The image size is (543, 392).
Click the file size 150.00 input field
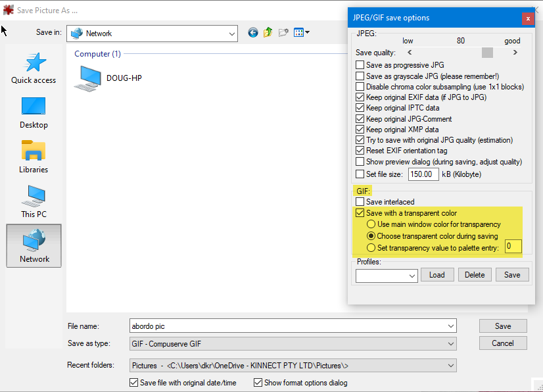pyautogui.click(x=423, y=174)
